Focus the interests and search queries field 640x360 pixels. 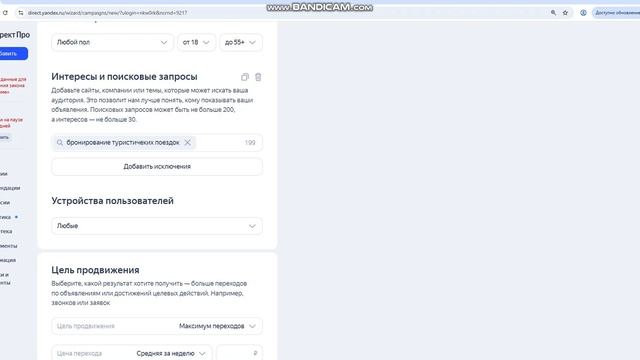pyautogui.click(x=157, y=142)
